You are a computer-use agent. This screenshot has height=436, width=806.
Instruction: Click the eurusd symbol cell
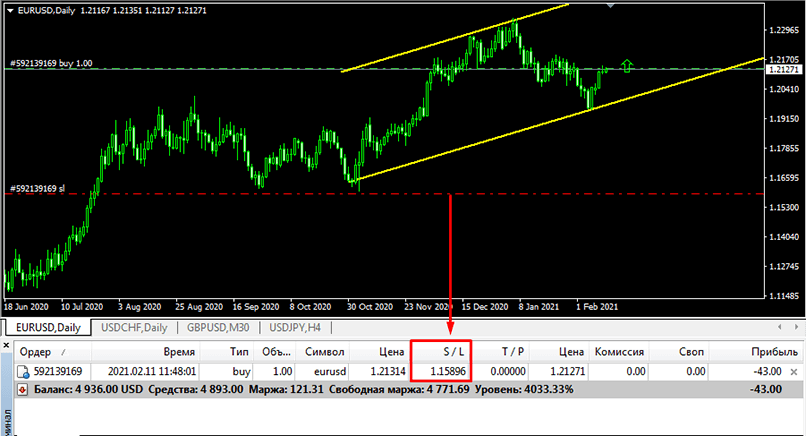pyautogui.click(x=329, y=371)
